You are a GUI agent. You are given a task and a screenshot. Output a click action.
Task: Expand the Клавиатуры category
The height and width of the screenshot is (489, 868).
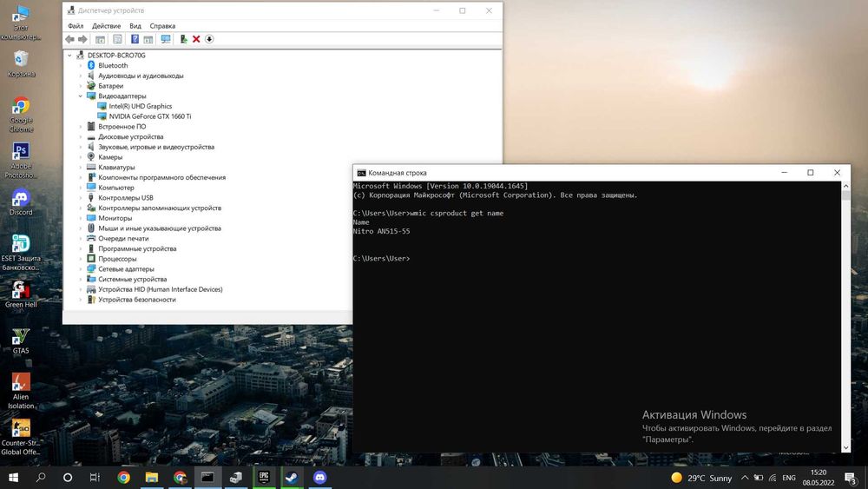(80, 168)
